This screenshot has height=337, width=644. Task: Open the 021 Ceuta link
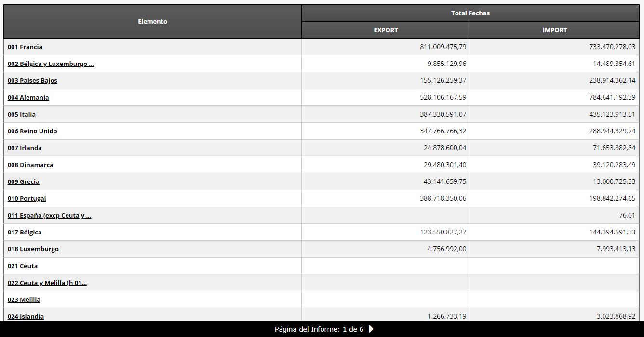pos(23,266)
